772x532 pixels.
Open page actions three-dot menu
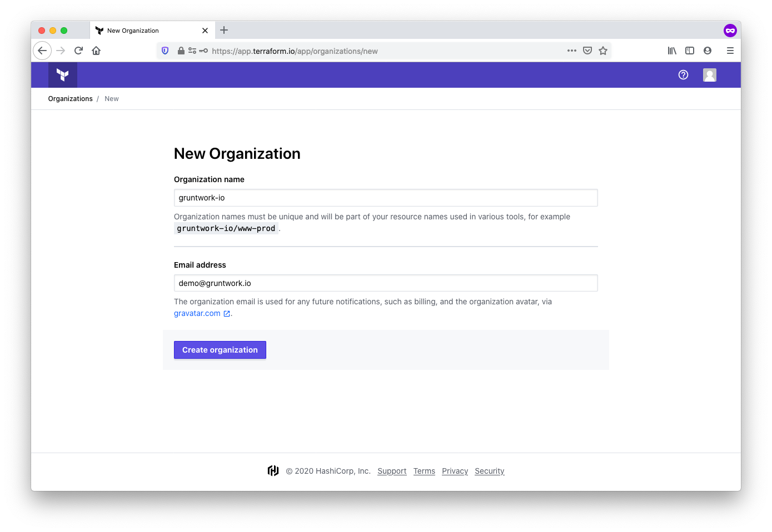(x=571, y=51)
